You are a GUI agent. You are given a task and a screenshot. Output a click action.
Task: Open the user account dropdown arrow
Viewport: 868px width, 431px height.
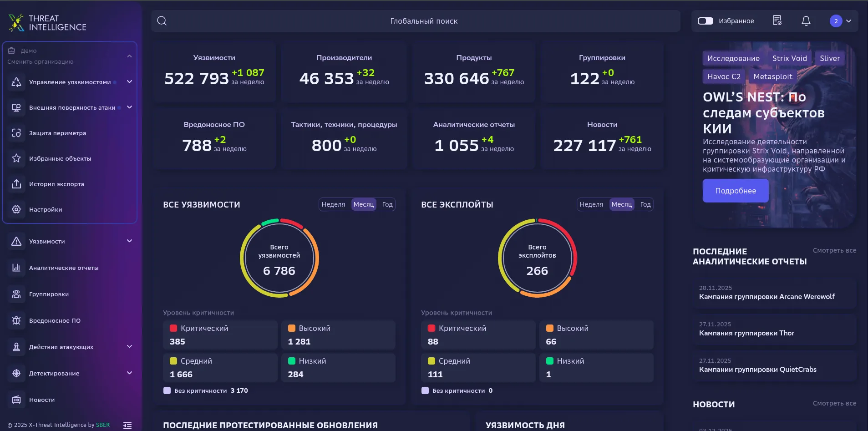(848, 21)
